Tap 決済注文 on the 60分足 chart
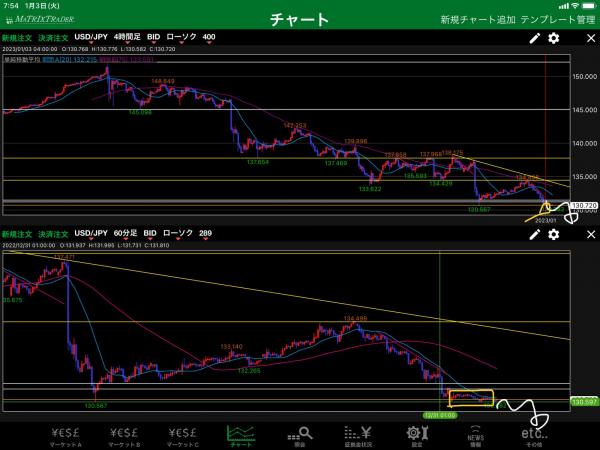 (x=53, y=234)
